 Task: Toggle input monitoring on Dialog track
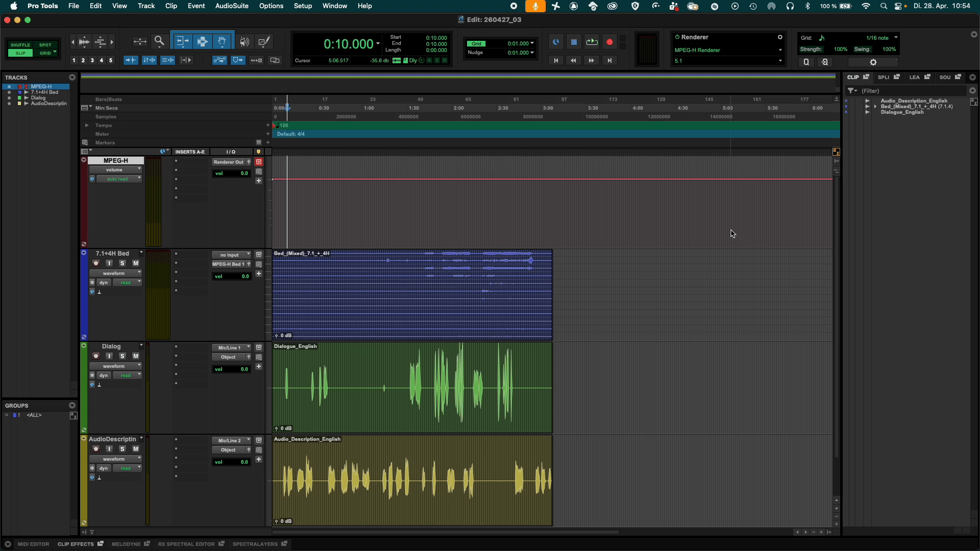(109, 356)
